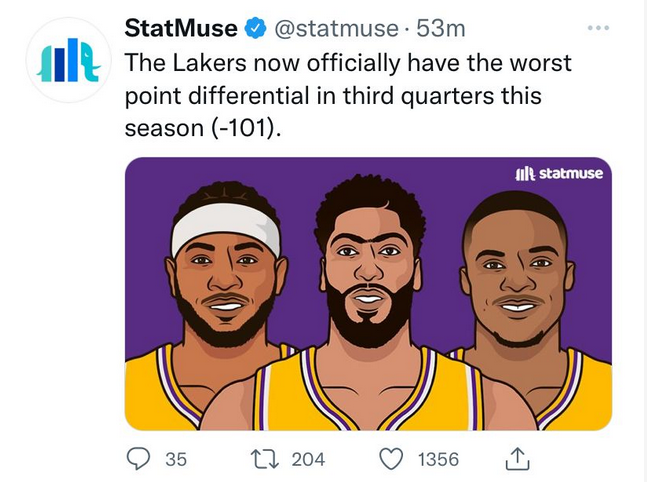Viewport: 647px width, 482px height.
Task: Click the 53m timestamp
Action: [414, 29]
